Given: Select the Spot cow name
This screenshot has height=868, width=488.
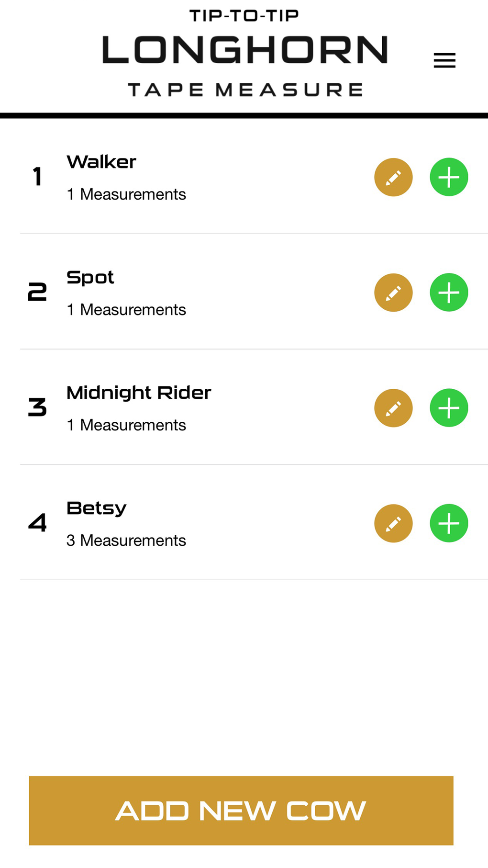Looking at the screenshot, I should tap(90, 278).
